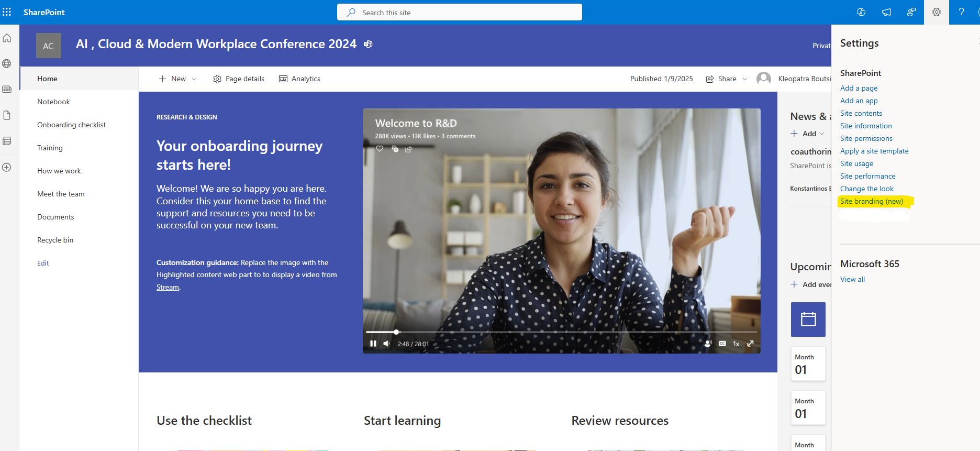This screenshot has height=451, width=980.
Task: Click the Teams icon beside the site title
Action: (369, 44)
